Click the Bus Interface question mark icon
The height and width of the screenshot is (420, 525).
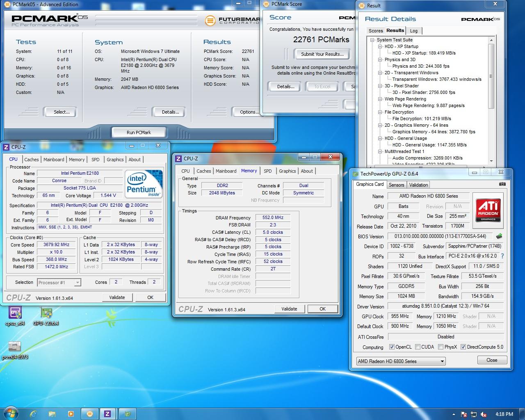502,256
